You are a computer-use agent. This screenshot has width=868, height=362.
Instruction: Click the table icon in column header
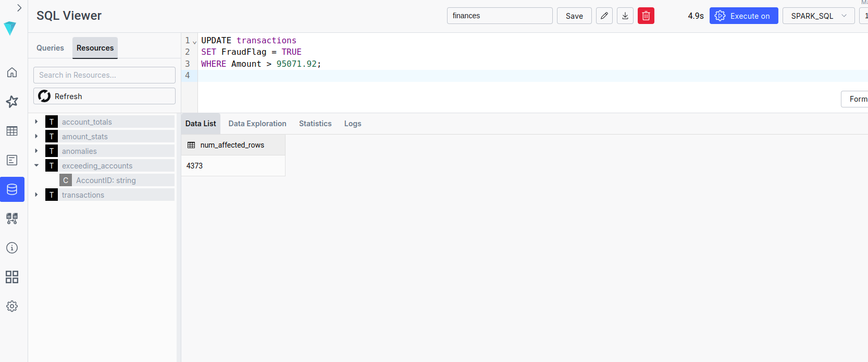click(x=191, y=145)
